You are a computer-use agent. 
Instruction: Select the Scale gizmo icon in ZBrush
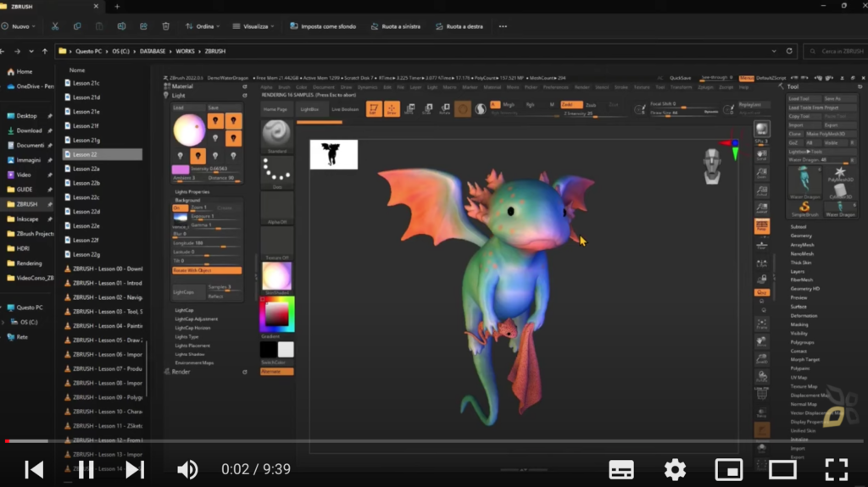point(427,109)
